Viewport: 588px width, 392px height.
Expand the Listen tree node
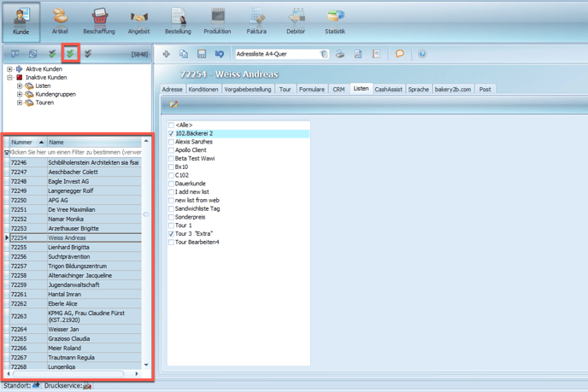click(x=20, y=85)
